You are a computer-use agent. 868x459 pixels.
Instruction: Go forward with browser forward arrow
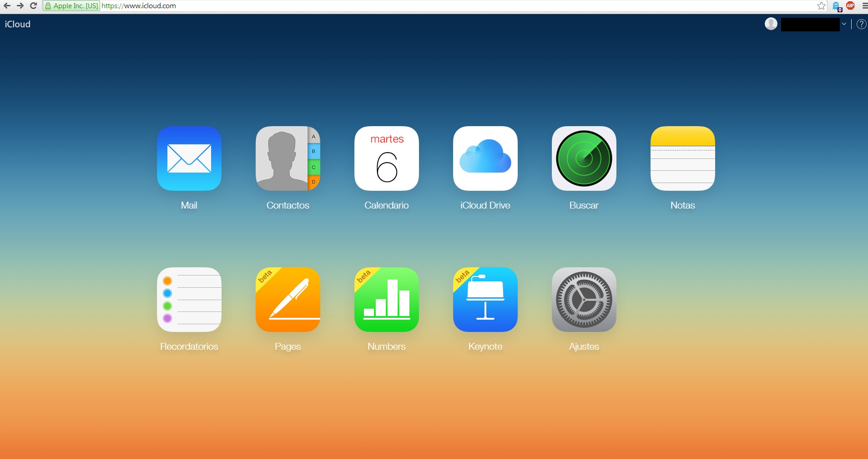pyautogui.click(x=20, y=6)
